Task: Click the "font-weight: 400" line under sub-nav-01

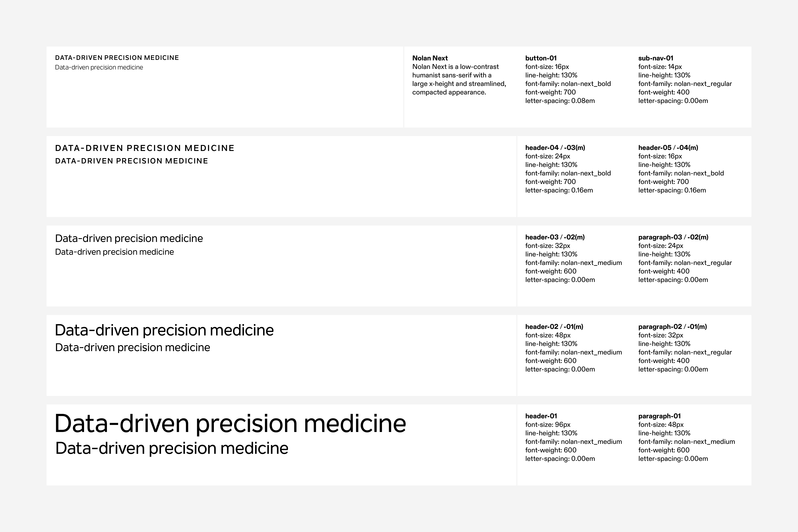Action: coord(664,92)
